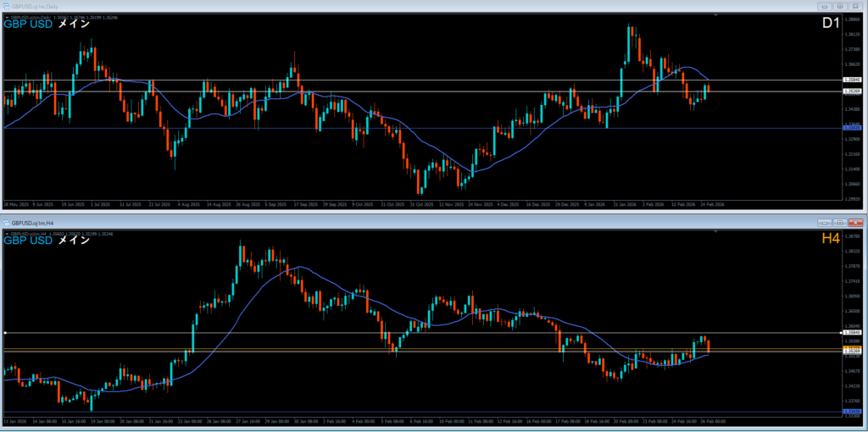
Task: Open the small arrow menu beside GBPUSD.oj1m,H4
Action: coord(7,234)
